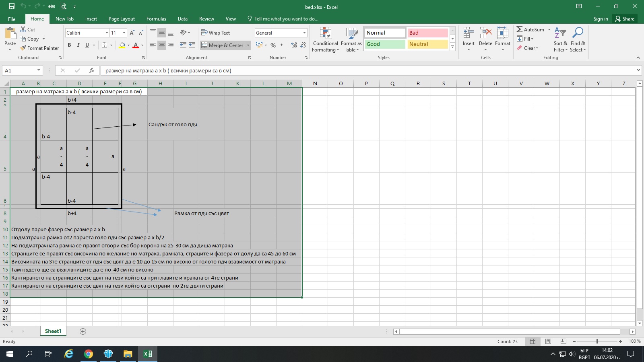The height and width of the screenshot is (362, 644).
Task: Toggle Bold formatting
Action: pyautogui.click(x=69, y=45)
